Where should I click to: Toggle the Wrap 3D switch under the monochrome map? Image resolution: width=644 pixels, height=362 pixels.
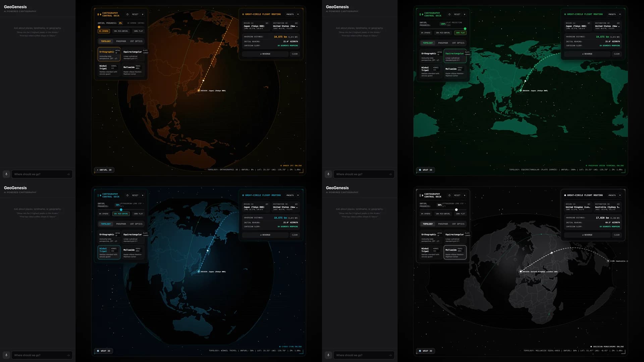[x=426, y=351]
